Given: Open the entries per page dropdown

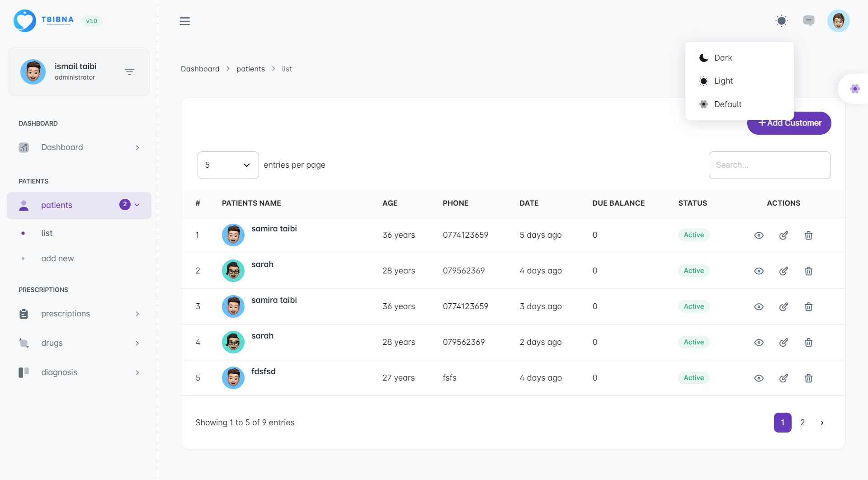Looking at the screenshot, I should click(228, 165).
